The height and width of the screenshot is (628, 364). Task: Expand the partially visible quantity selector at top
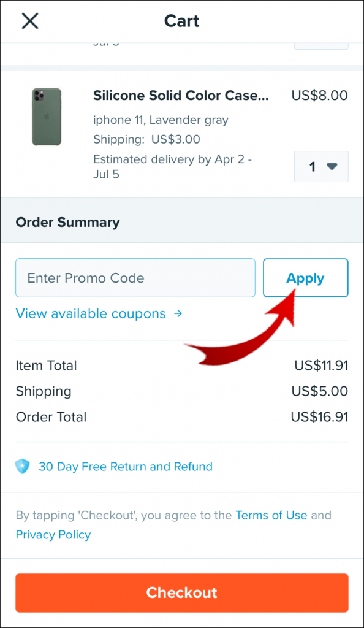[x=321, y=42]
